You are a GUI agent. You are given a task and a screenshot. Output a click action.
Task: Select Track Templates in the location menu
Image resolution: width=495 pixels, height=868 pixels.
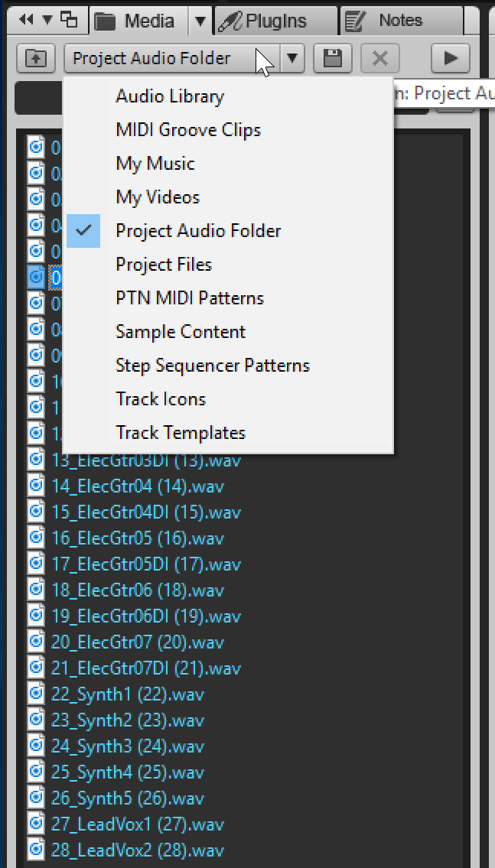181,433
